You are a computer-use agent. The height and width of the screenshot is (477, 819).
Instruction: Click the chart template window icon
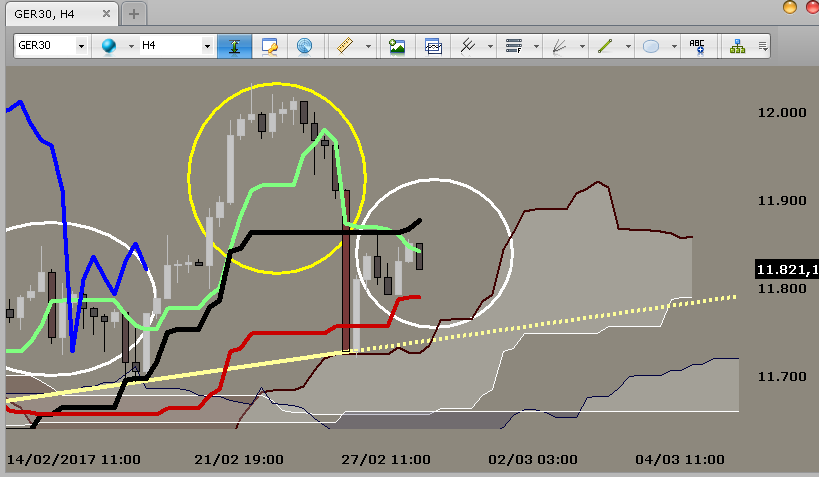[x=433, y=46]
